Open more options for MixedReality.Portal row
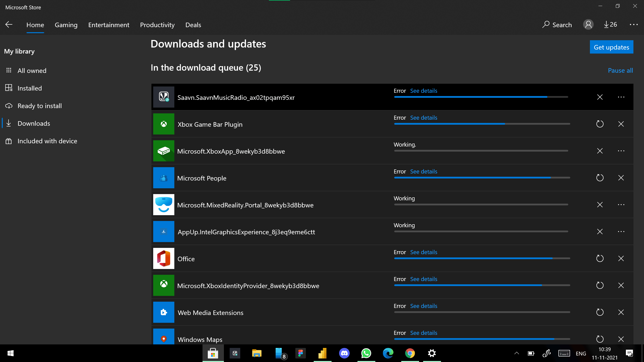This screenshot has width=644, height=362. tap(621, 205)
